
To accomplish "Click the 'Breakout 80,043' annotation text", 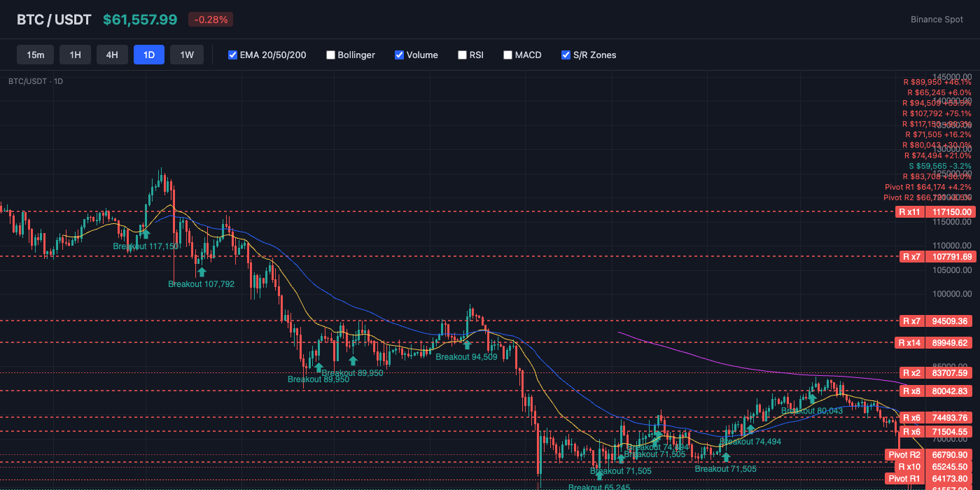I will 812,411.
